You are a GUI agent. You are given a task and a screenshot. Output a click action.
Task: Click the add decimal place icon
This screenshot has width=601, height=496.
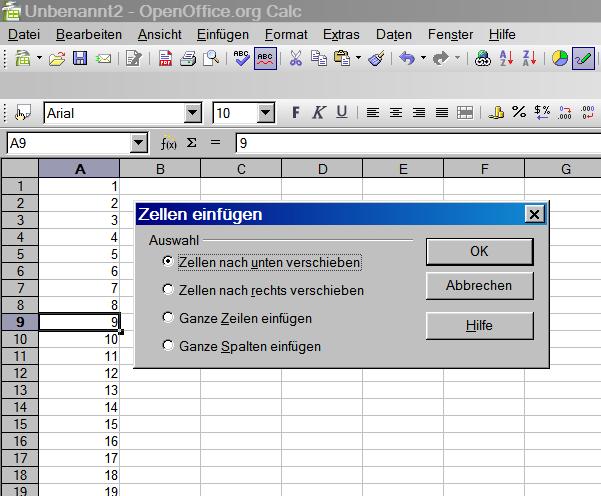click(565, 113)
